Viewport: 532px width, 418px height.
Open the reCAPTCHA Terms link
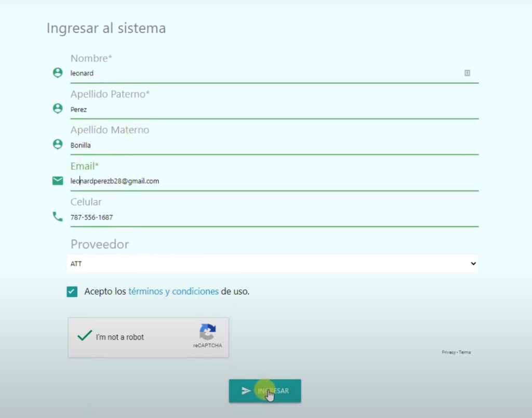point(465,352)
